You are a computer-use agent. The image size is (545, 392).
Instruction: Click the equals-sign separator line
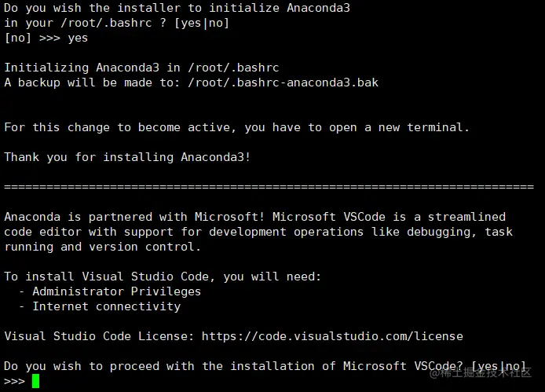269,187
